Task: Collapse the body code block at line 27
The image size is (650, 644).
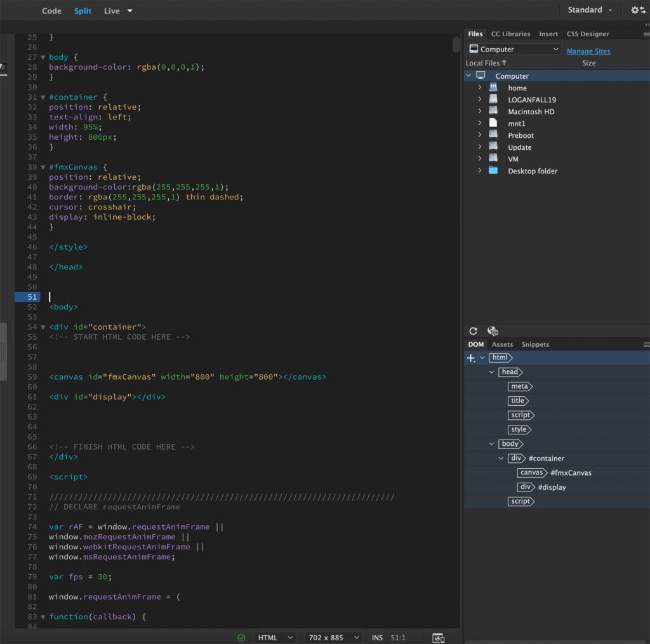Action: click(43, 57)
